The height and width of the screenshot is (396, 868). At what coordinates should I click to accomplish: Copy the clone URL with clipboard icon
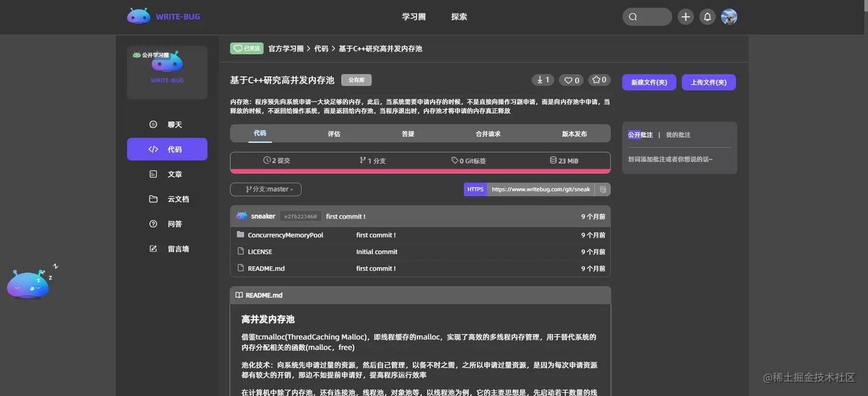click(603, 189)
